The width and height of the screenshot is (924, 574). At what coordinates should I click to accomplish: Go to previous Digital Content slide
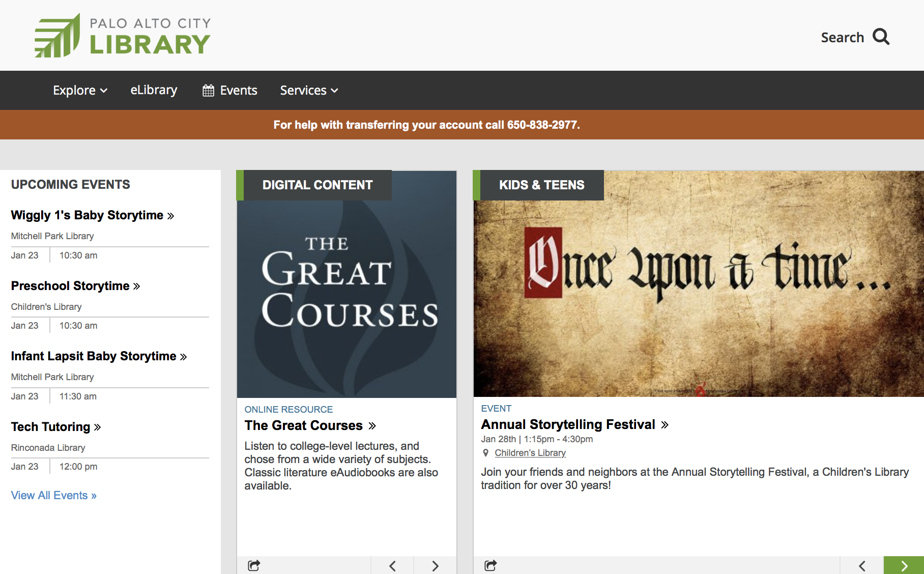(392, 566)
